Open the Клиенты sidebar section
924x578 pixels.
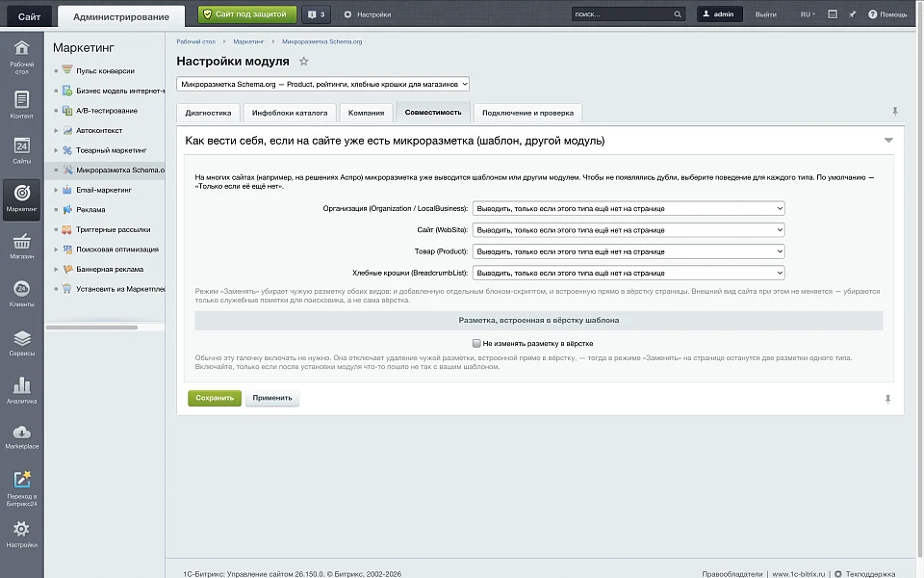22,293
